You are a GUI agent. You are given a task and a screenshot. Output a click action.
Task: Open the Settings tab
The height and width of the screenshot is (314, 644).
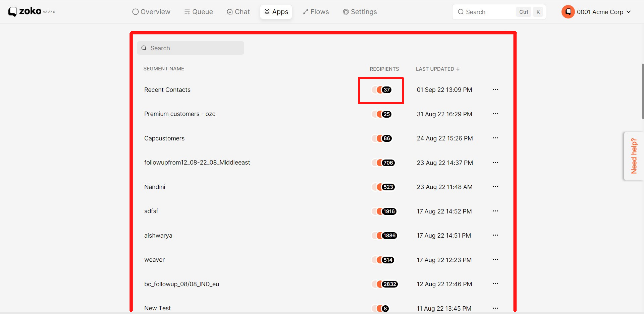click(360, 12)
